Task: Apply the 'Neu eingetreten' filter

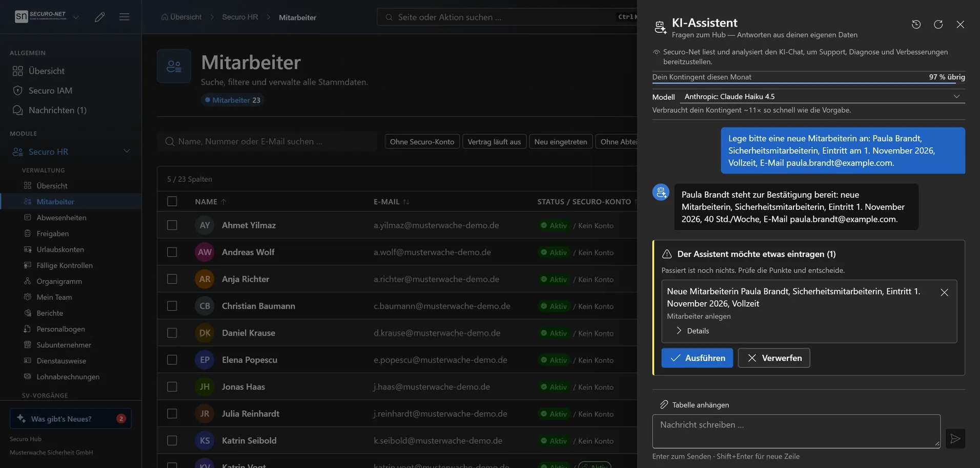Action: click(561, 141)
